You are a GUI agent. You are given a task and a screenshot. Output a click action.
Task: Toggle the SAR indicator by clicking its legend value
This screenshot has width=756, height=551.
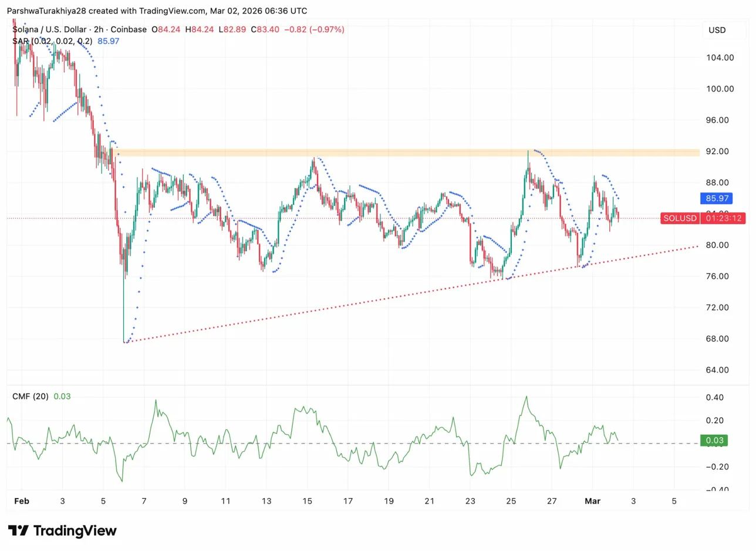108,41
